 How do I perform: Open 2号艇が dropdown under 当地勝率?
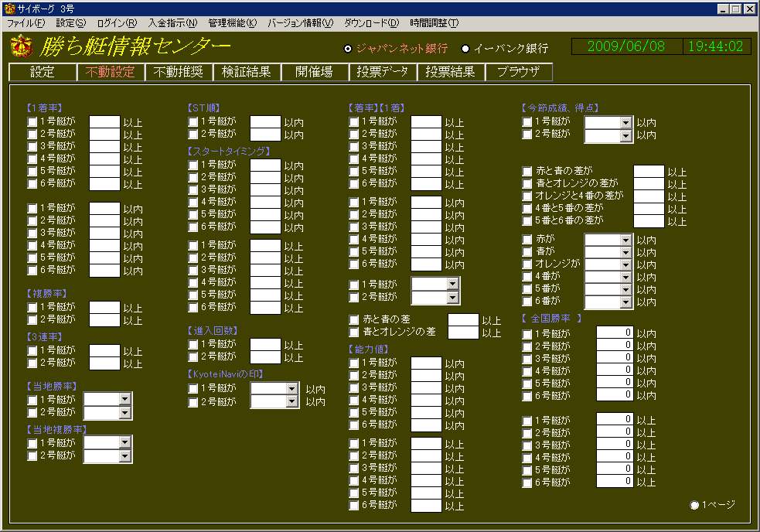pos(125,413)
